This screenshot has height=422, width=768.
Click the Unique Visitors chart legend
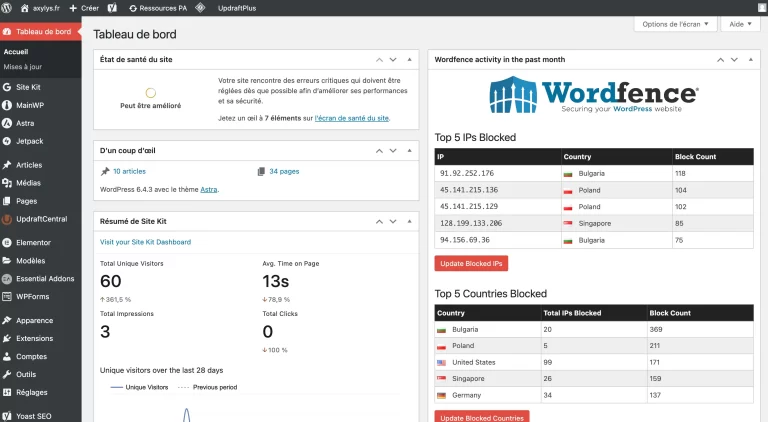[140, 387]
